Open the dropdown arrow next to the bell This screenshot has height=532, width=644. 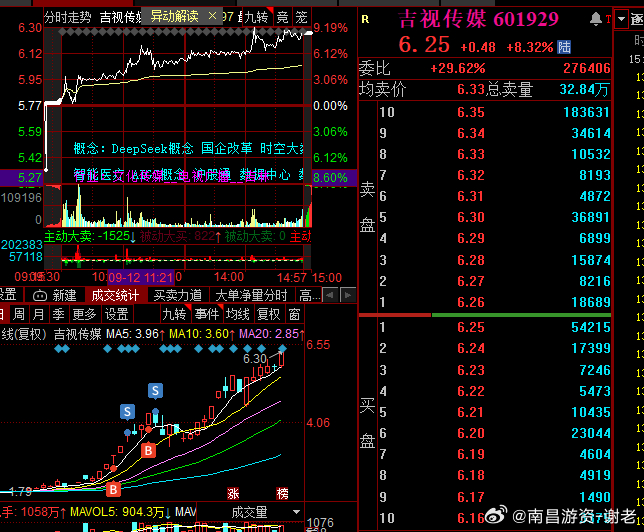(x=621, y=19)
